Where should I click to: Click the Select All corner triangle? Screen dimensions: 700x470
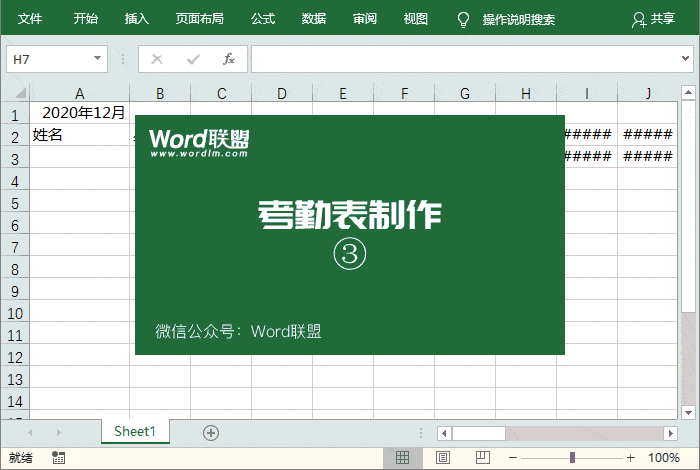point(21,93)
